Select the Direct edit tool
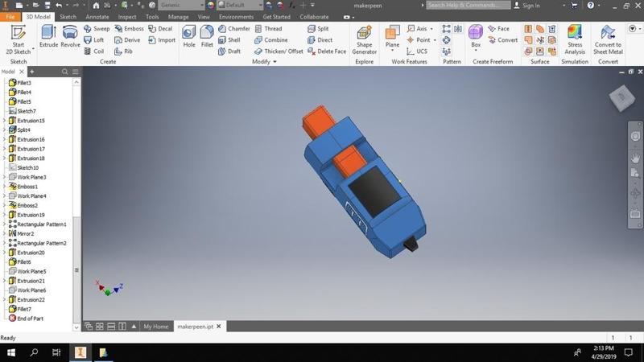This screenshot has width=644, height=362. point(320,39)
